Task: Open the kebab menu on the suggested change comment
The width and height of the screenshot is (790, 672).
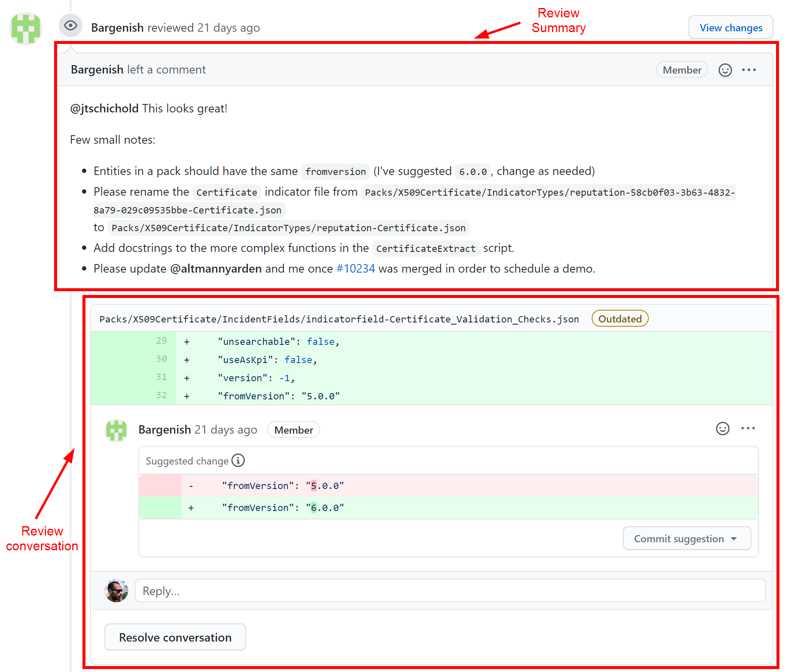Action: tap(748, 428)
